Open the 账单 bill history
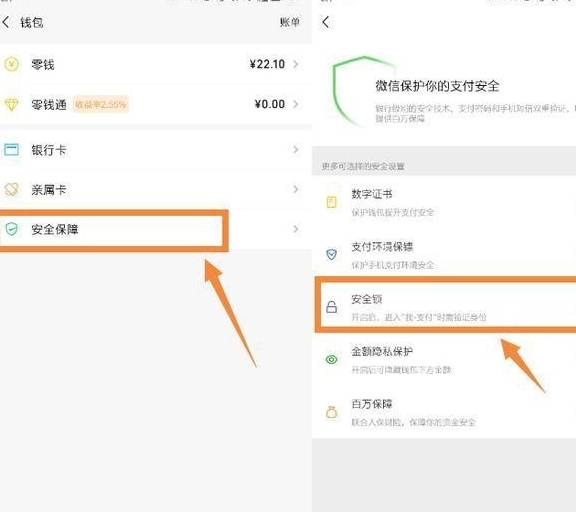 tap(289, 22)
